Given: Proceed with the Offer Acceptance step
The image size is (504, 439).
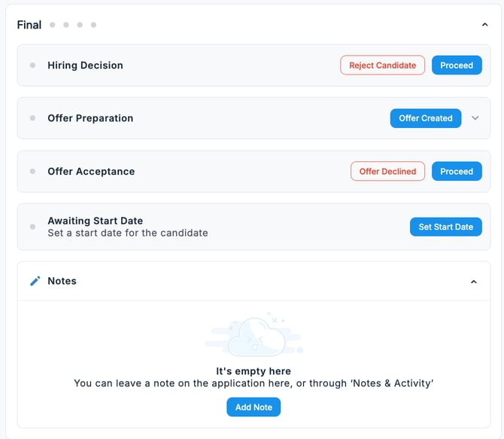Looking at the screenshot, I should (457, 172).
